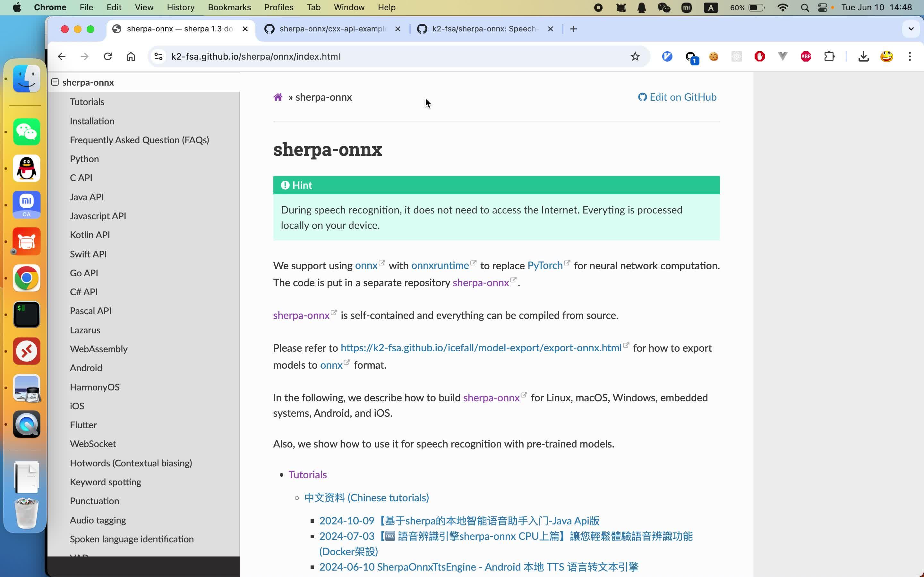This screenshot has width=924, height=577.
Task: Open Chrome extensions puzzle icon
Action: [x=829, y=56]
